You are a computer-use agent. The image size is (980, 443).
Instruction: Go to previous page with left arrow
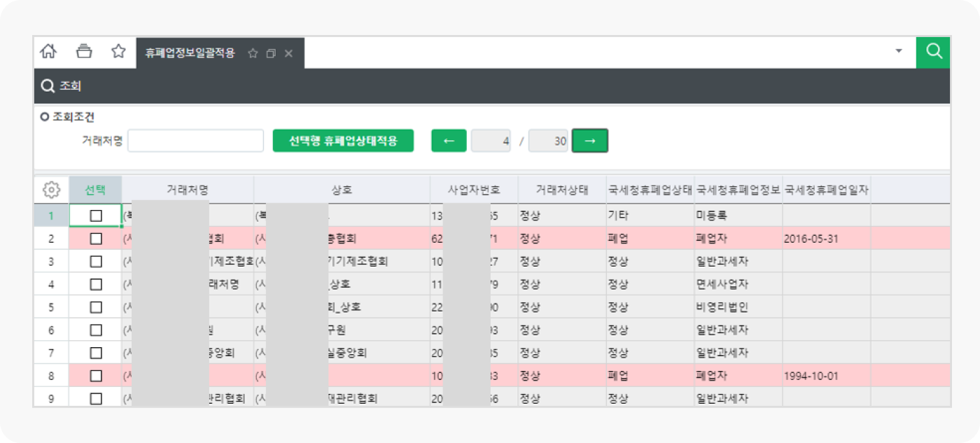click(449, 141)
